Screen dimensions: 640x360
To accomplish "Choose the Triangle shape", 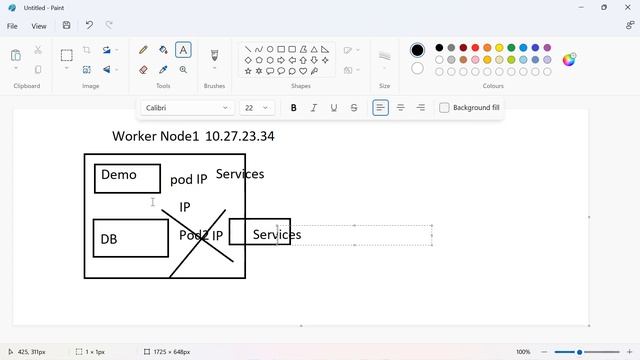I will click(314, 49).
